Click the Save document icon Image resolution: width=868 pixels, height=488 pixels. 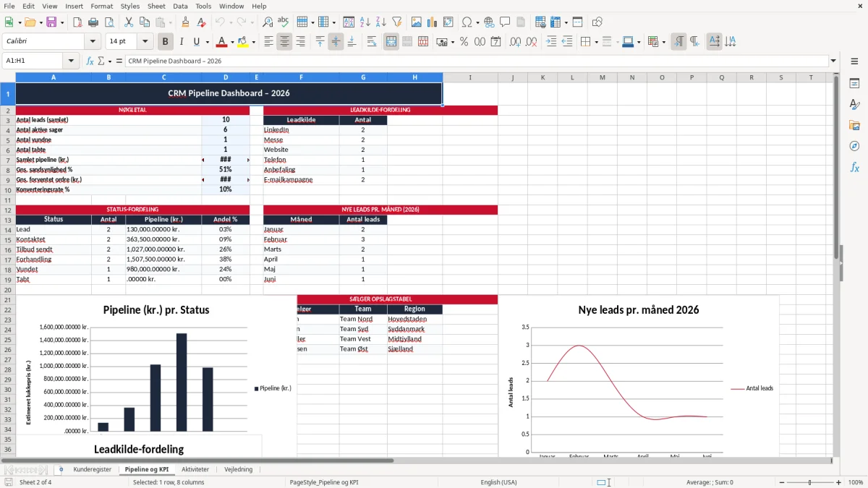pyautogui.click(x=51, y=22)
